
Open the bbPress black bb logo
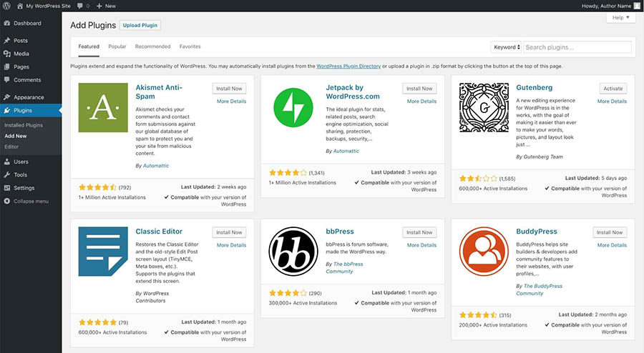click(x=293, y=252)
